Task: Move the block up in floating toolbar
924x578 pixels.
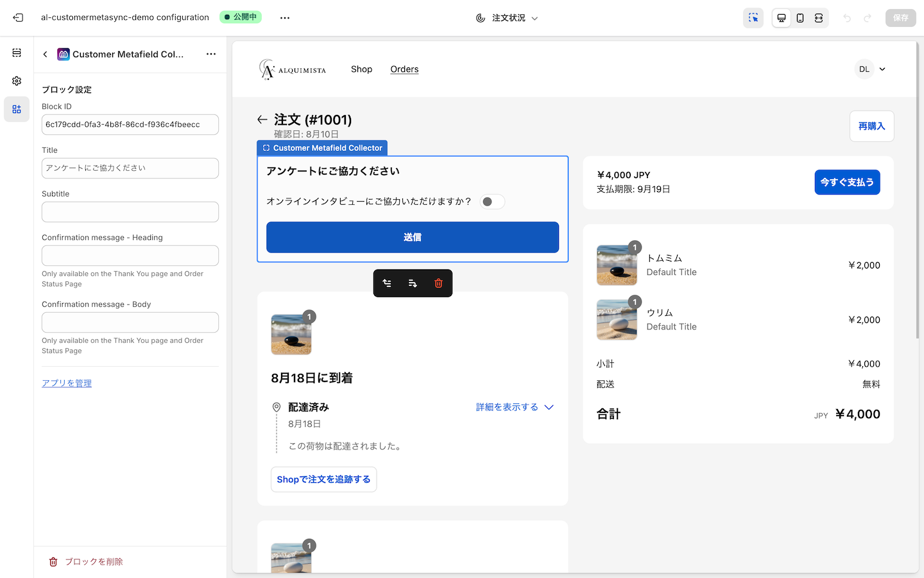Action: tap(387, 283)
